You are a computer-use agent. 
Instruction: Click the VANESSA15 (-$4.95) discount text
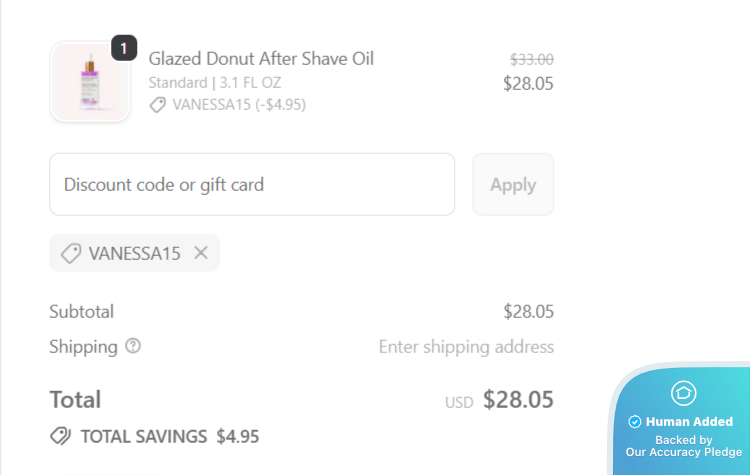coord(239,104)
